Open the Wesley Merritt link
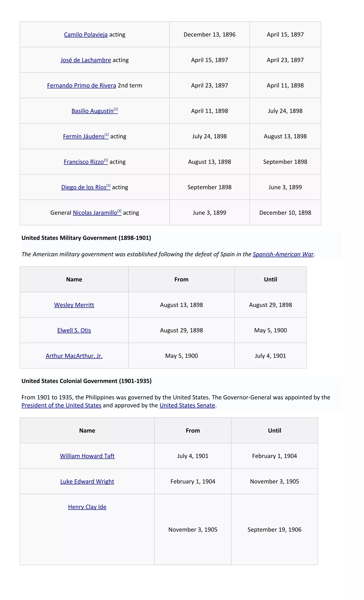The image size is (364, 600). (74, 305)
